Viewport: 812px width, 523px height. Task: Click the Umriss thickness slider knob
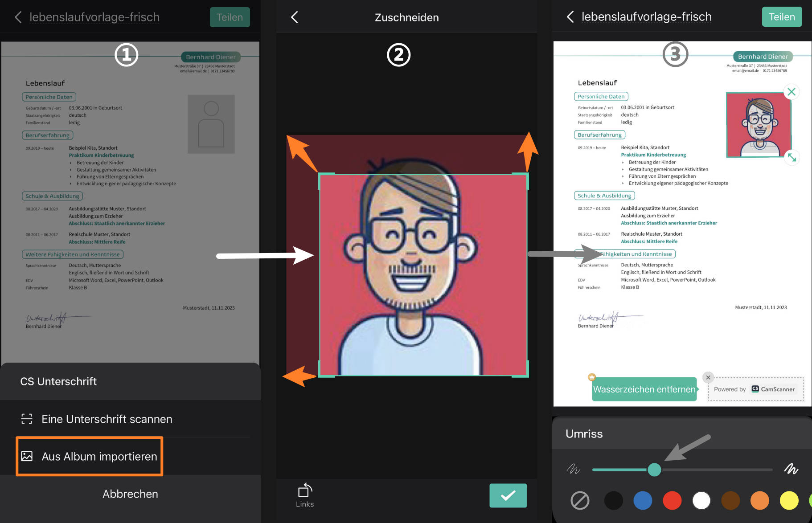point(654,470)
